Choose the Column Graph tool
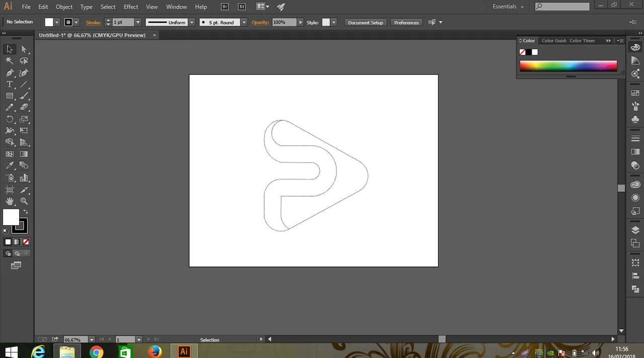The width and height of the screenshot is (644, 358). (x=24, y=178)
